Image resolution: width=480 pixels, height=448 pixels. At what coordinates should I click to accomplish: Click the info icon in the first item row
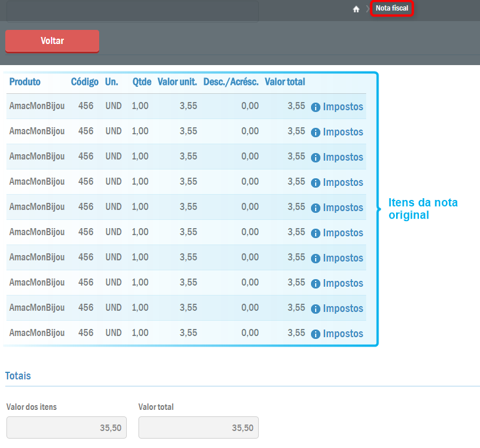316,107
